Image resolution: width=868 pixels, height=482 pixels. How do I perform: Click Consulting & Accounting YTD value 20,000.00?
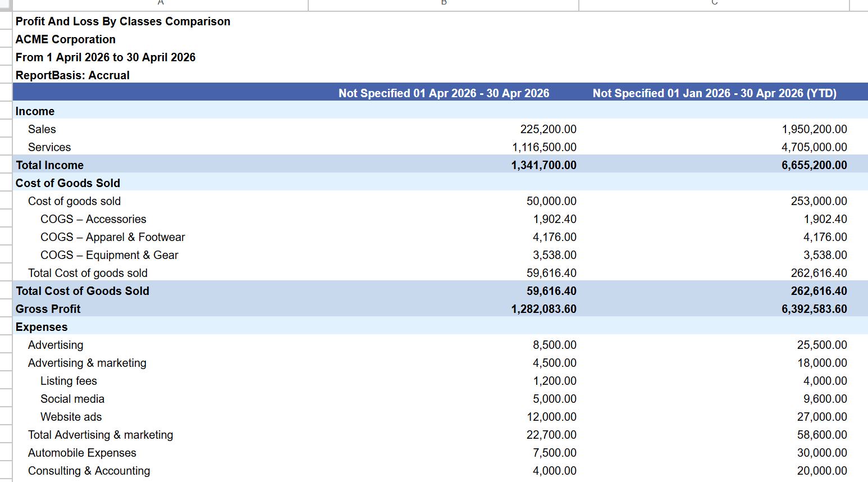click(x=822, y=471)
